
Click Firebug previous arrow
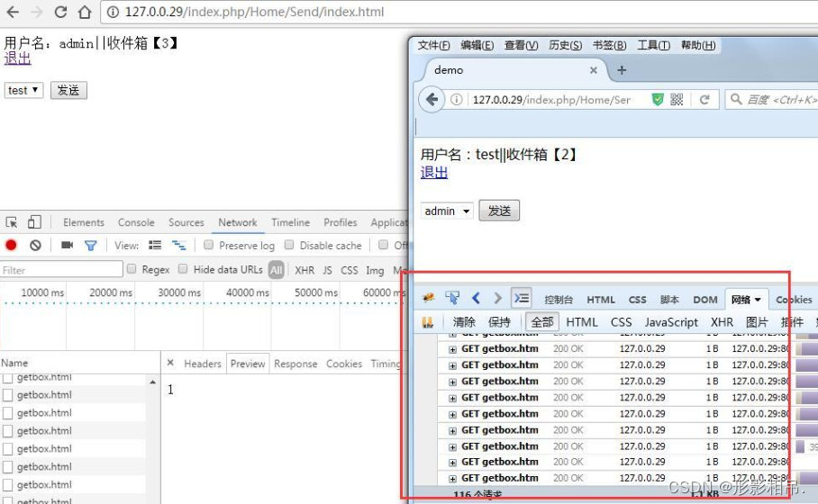tap(476, 298)
